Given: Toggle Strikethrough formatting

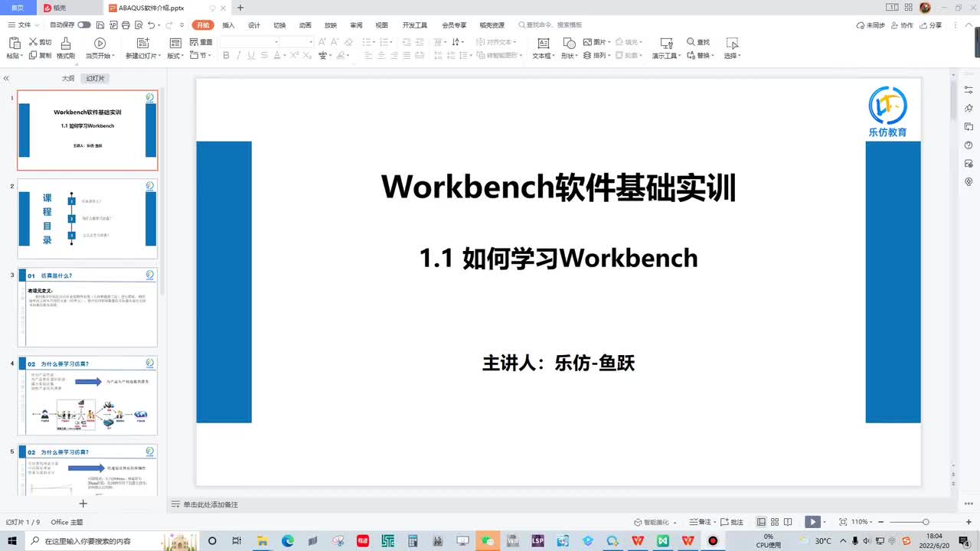Looking at the screenshot, I should 264,55.
